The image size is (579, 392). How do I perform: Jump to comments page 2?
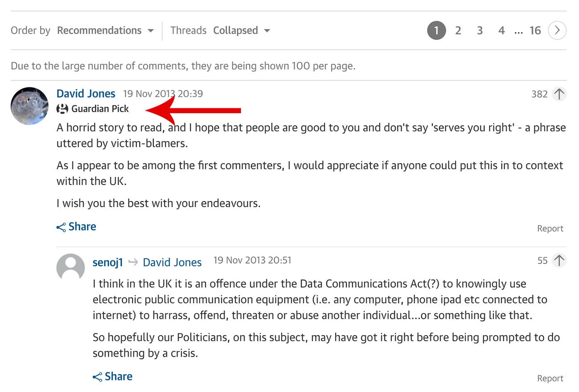pos(458,31)
